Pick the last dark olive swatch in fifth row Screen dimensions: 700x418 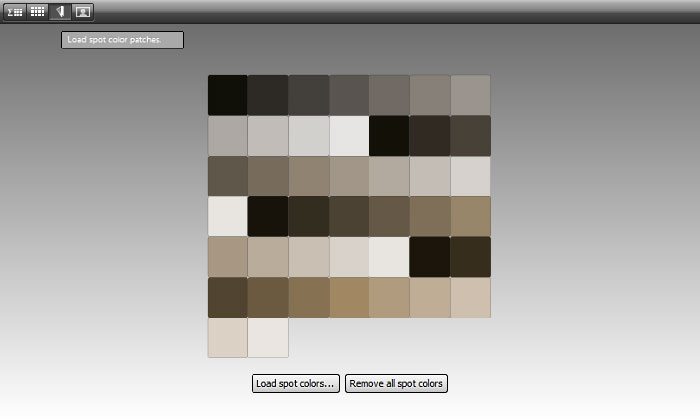pos(471,257)
